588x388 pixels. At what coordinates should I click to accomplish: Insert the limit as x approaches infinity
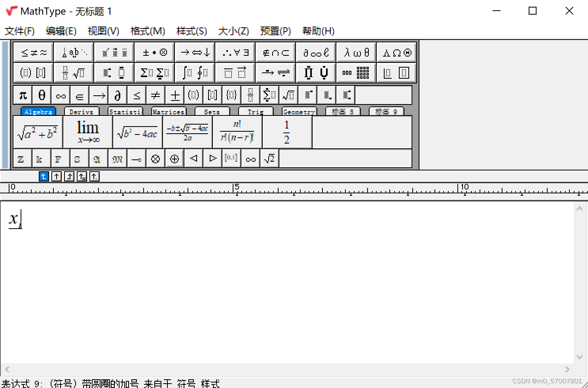pos(88,132)
